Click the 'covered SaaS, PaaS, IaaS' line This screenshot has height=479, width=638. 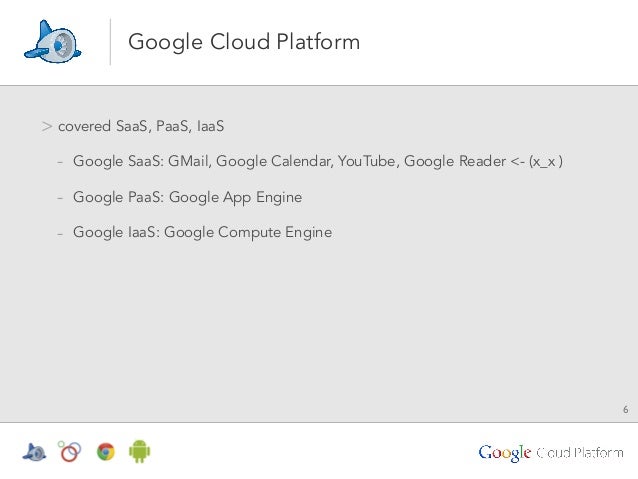tap(141, 127)
